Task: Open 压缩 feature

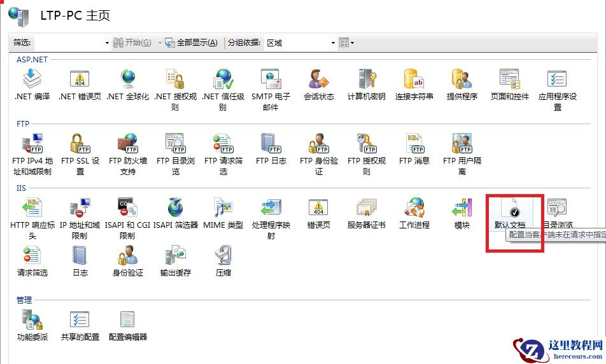Action: pyautogui.click(x=223, y=261)
